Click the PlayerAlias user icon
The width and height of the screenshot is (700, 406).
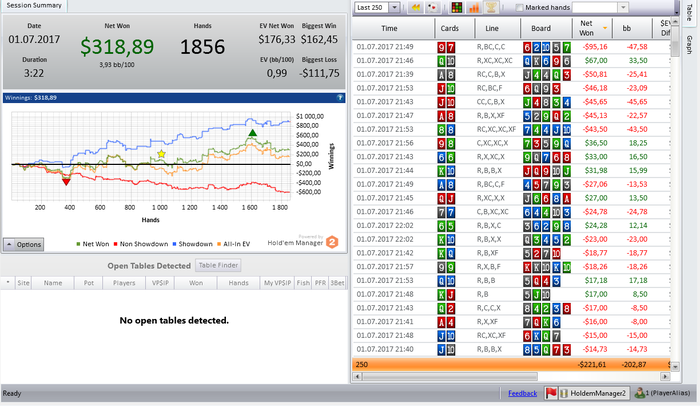click(x=640, y=393)
